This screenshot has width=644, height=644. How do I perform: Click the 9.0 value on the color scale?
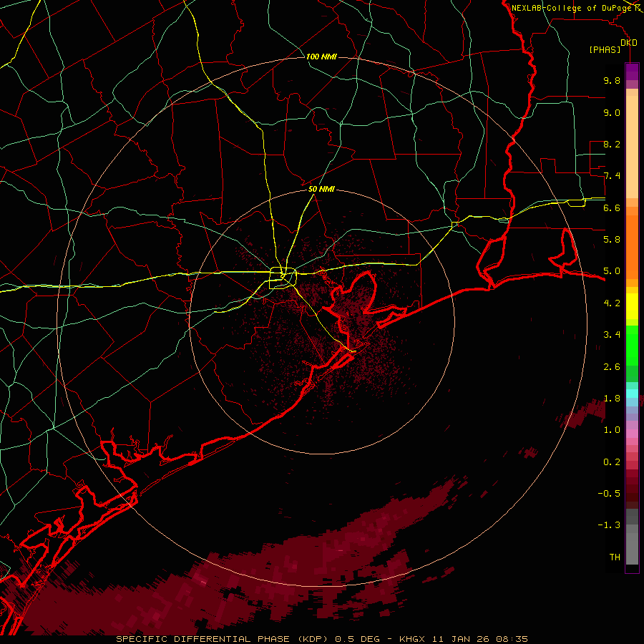[x=612, y=112]
